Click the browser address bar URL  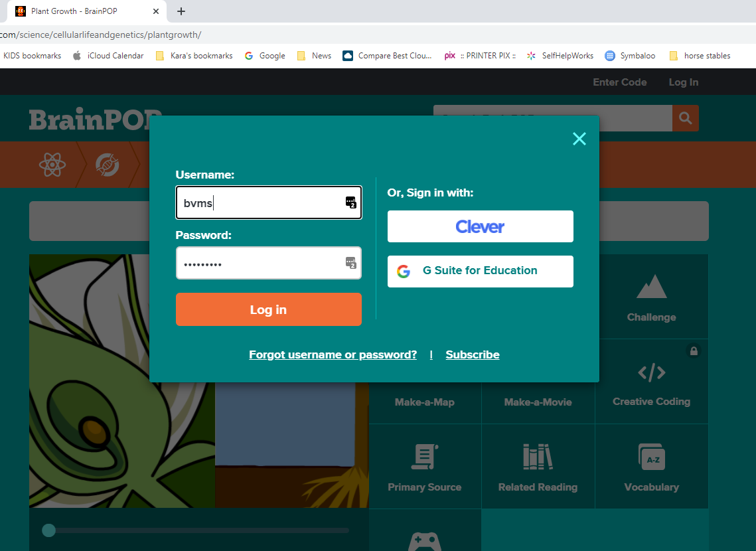(100, 35)
